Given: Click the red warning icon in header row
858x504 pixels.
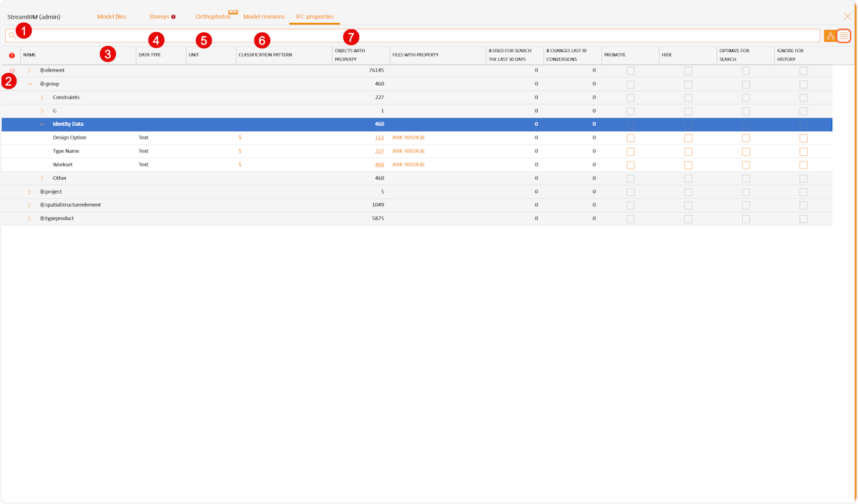Looking at the screenshot, I should click(x=11, y=55).
